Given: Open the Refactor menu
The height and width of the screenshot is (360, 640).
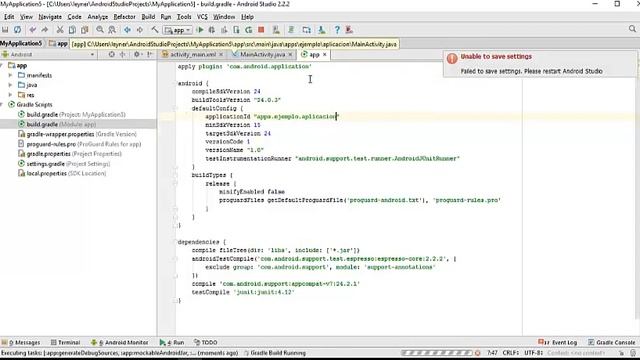Looking at the screenshot, I should [124, 17].
